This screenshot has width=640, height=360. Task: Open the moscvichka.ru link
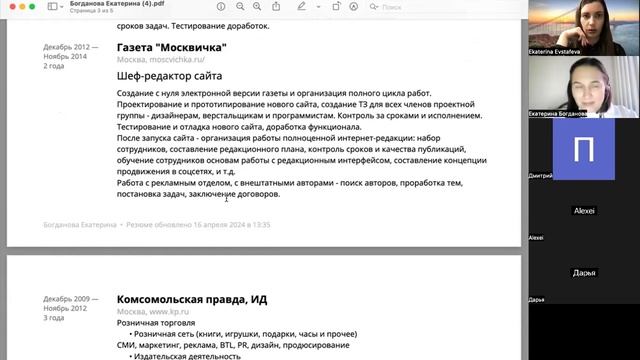tap(177, 60)
